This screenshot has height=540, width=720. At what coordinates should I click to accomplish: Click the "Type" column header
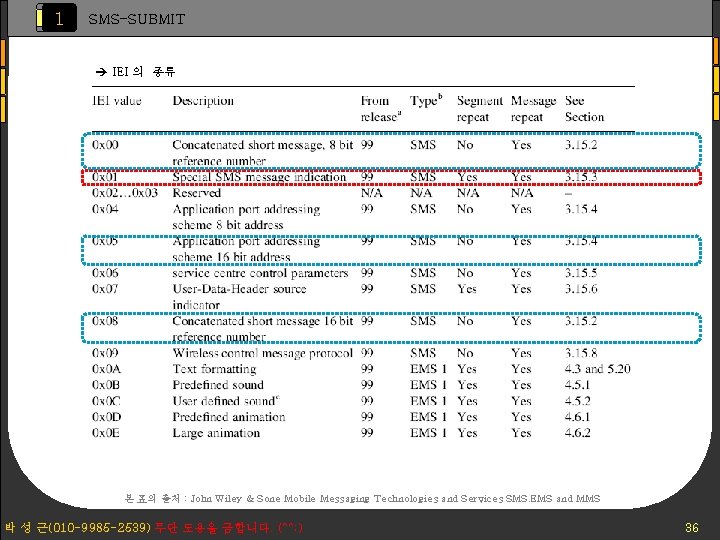coord(426,100)
